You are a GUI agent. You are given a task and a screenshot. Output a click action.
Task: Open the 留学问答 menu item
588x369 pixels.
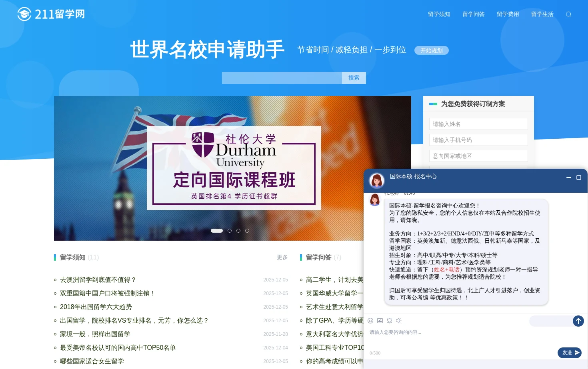click(474, 14)
